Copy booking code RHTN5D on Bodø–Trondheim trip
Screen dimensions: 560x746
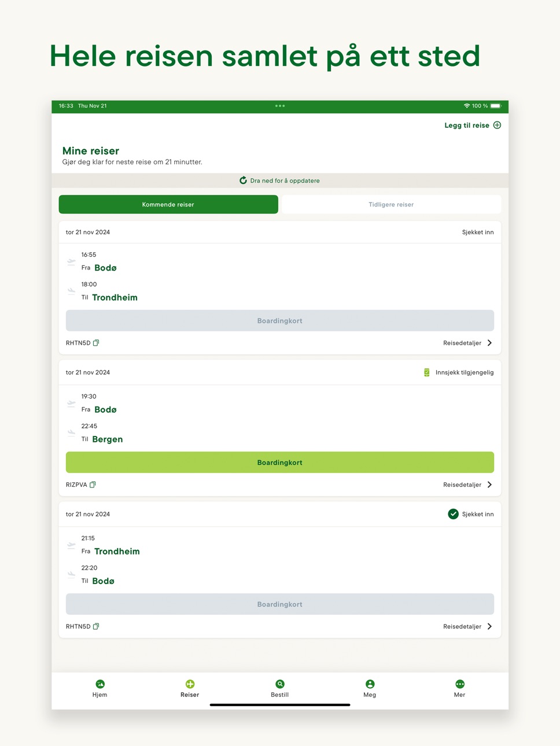96,343
